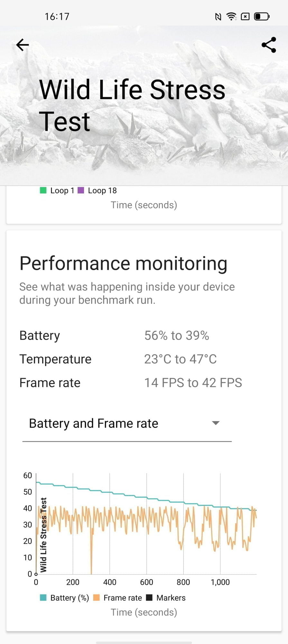Tap the Performance monitoring heading

(x=123, y=263)
